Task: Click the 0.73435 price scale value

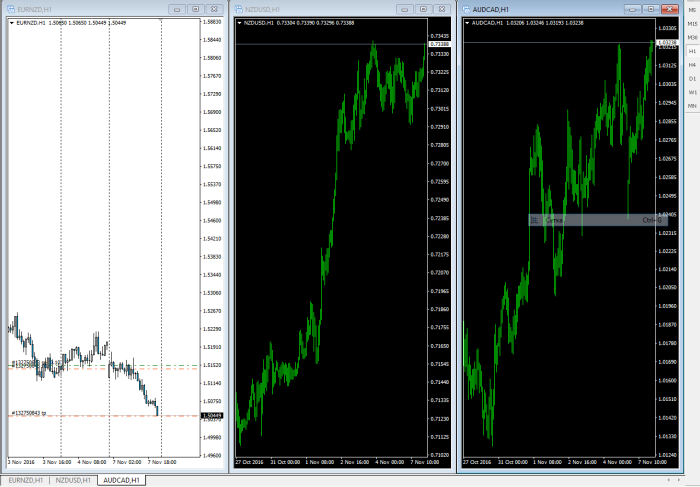Action: (x=439, y=36)
